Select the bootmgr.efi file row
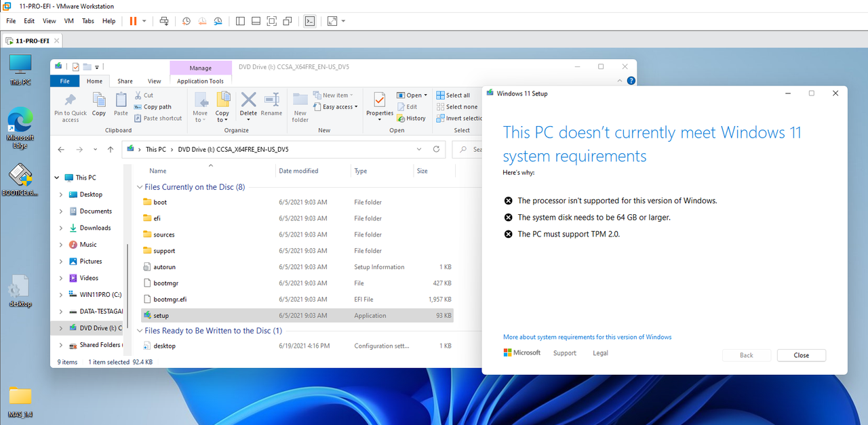The image size is (868, 425). pyautogui.click(x=297, y=299)
